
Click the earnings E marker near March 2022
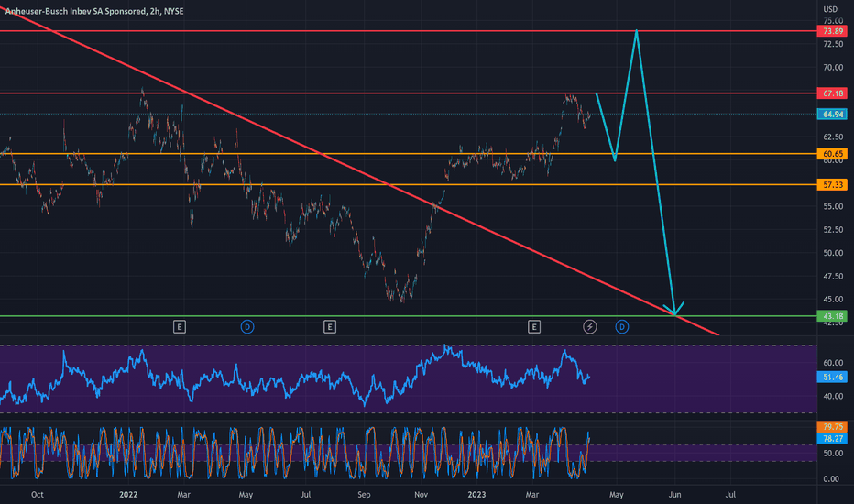click(x=180, y=327)
